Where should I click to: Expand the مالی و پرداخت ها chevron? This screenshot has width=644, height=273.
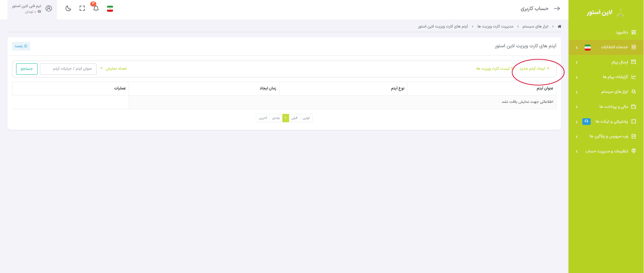pyautogui.click(x=577, y=107)
